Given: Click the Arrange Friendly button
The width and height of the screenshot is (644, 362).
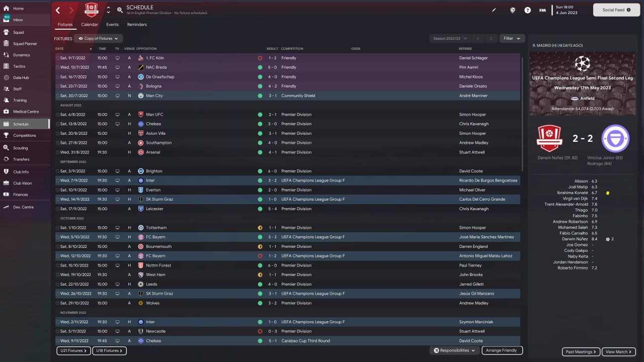Looking at the screenshot, I should point(502,350).
